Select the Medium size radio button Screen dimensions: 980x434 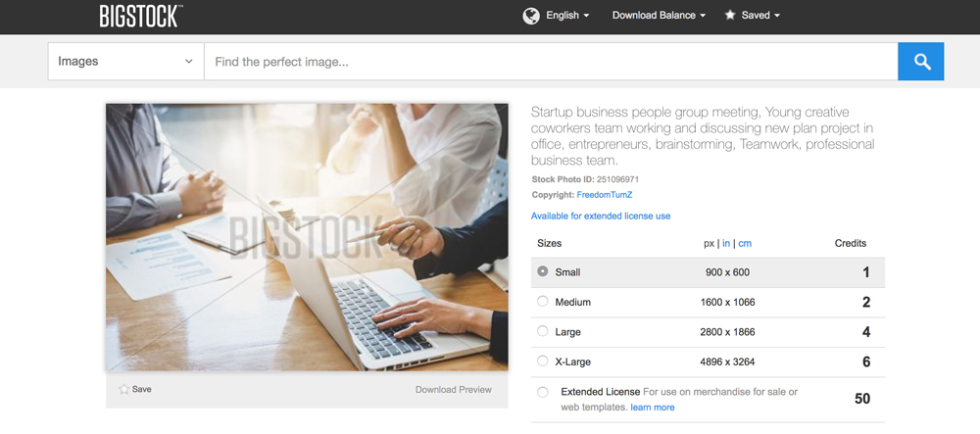click(x=543, y=301)
